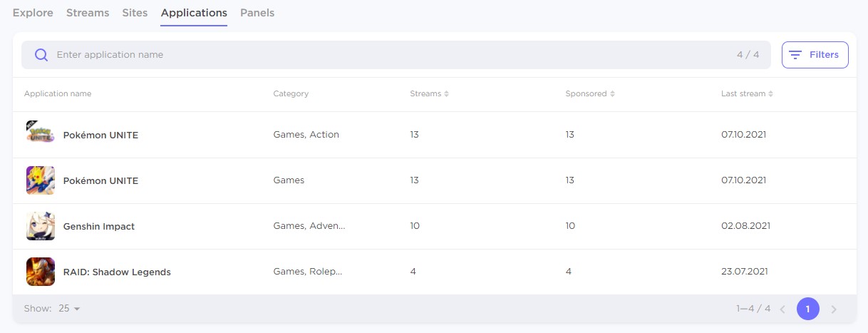Open the RAID: Shadow Legends name link

(117, 272)
